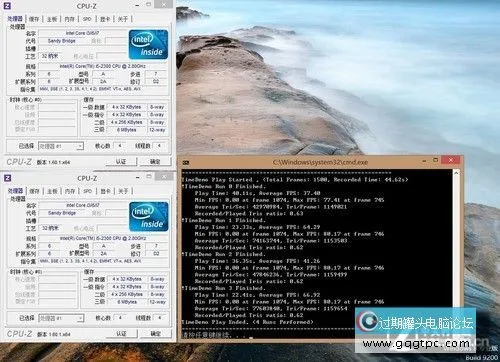This screenshot has height=362, width=500.
Task: Expand processor selection dropdown in lower CPU-Z window
Action: pyautogui.click(x=80, y=318)
